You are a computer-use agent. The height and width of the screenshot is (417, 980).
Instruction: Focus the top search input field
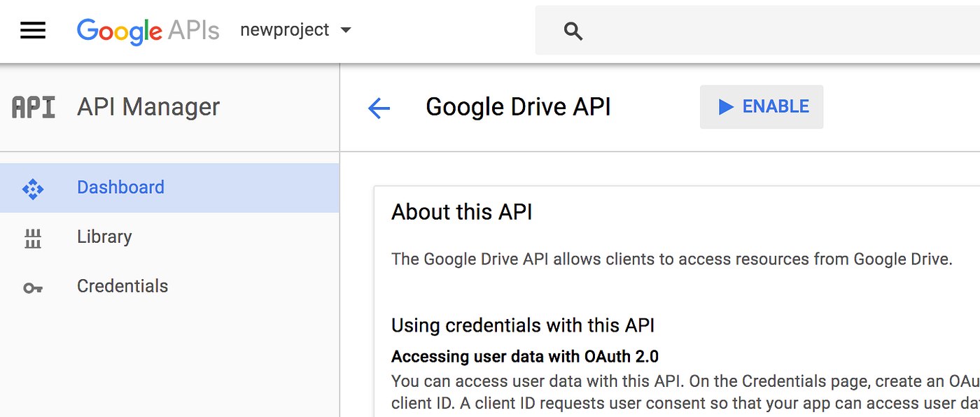click(757, 30)
